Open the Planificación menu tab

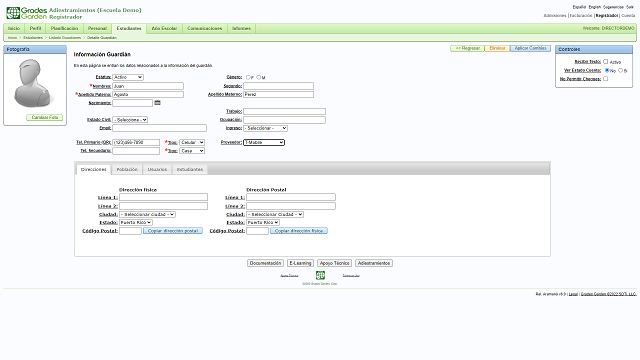[64, 29]
